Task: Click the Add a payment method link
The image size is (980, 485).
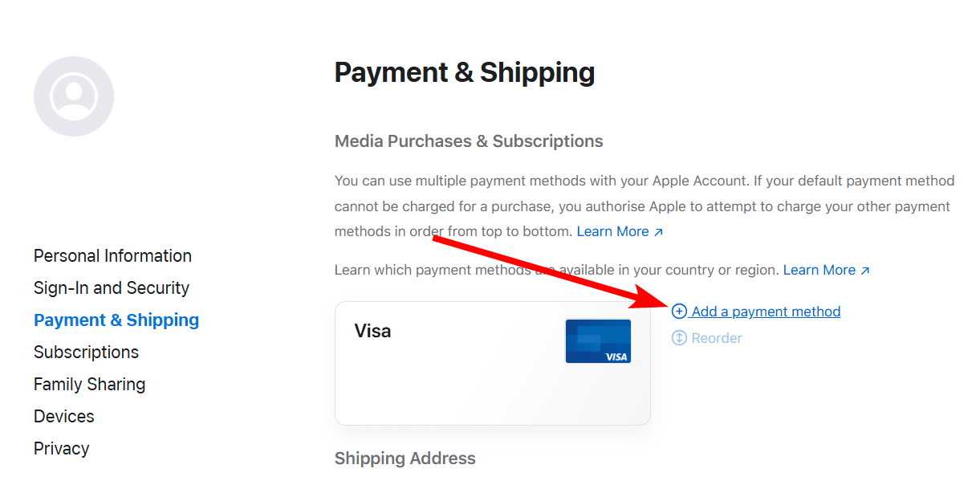Action: coord(766,312)
